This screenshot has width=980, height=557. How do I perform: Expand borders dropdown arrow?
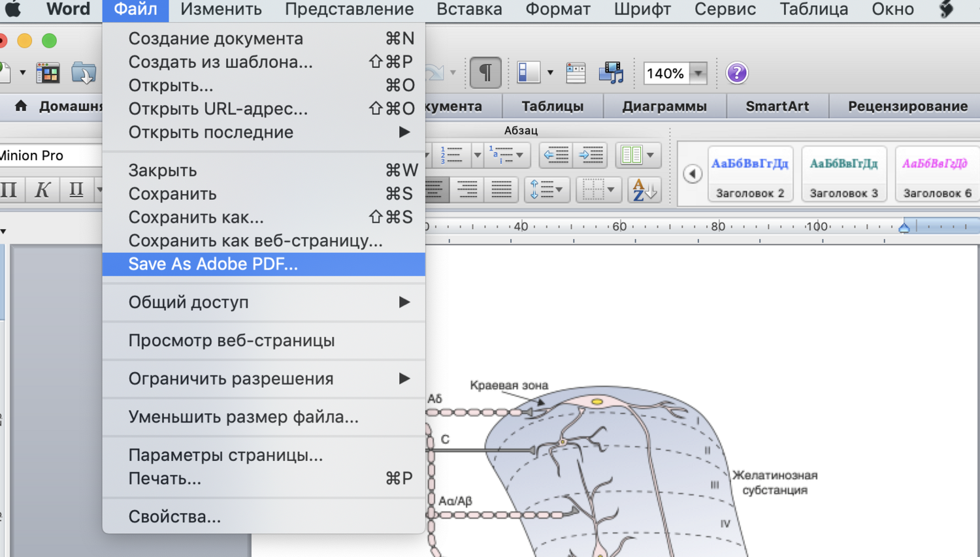(x=611, y=190)
